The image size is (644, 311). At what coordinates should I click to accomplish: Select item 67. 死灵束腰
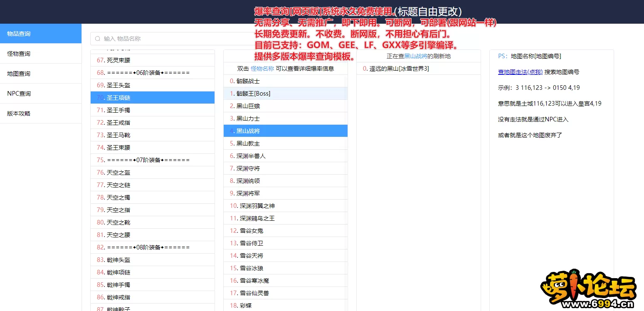tap(153, 60)
